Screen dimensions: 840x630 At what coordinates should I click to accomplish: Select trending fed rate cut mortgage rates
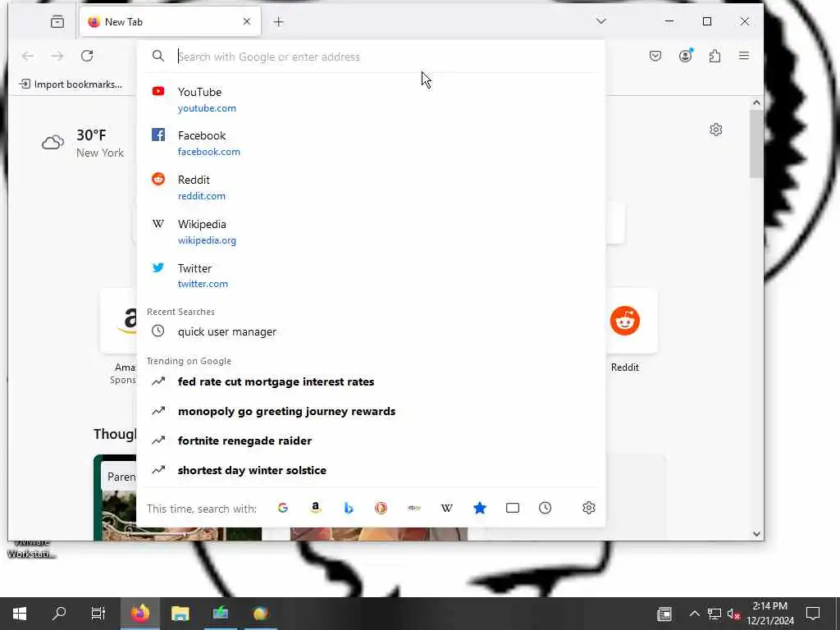371,381
